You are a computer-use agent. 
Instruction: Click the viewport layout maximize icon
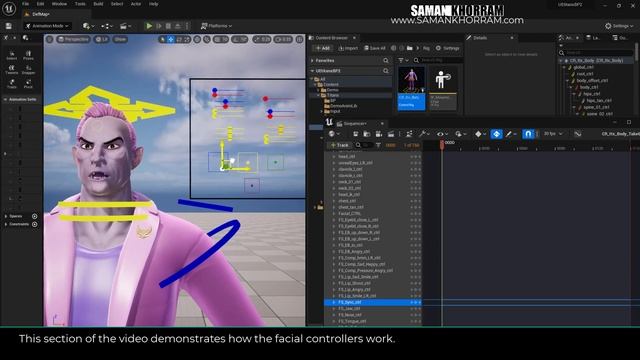point(300,39)
